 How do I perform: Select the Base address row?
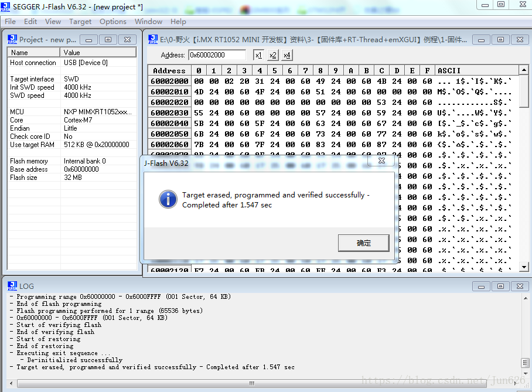(72, 169)
